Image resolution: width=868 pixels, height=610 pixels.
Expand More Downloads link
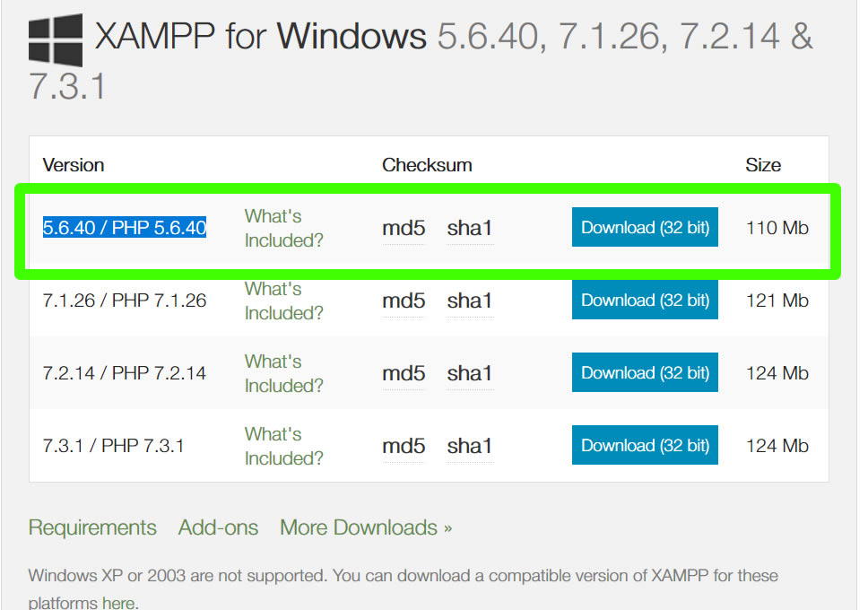coord(366,527)
